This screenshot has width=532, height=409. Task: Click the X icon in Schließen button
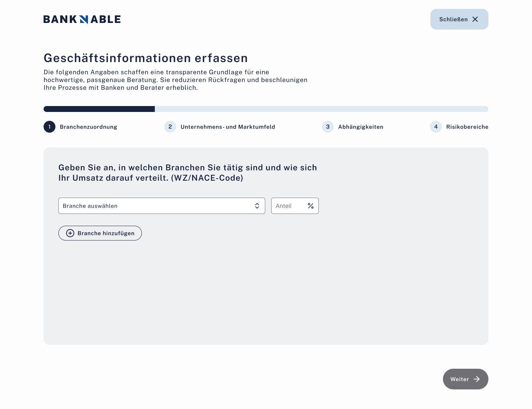(x=475, y=19)
